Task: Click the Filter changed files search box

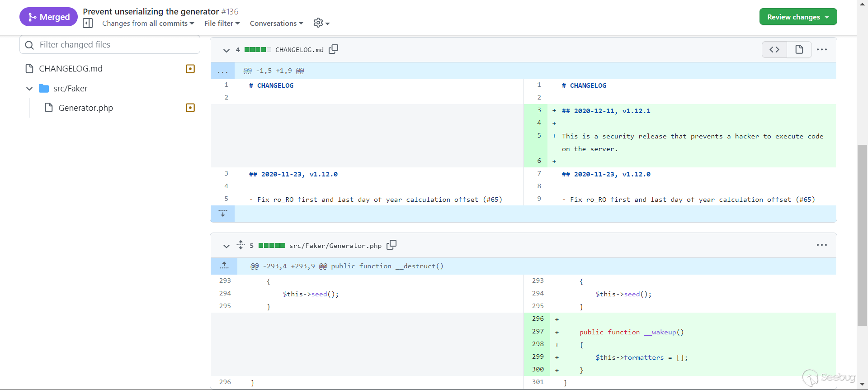Action: (110, 45)
